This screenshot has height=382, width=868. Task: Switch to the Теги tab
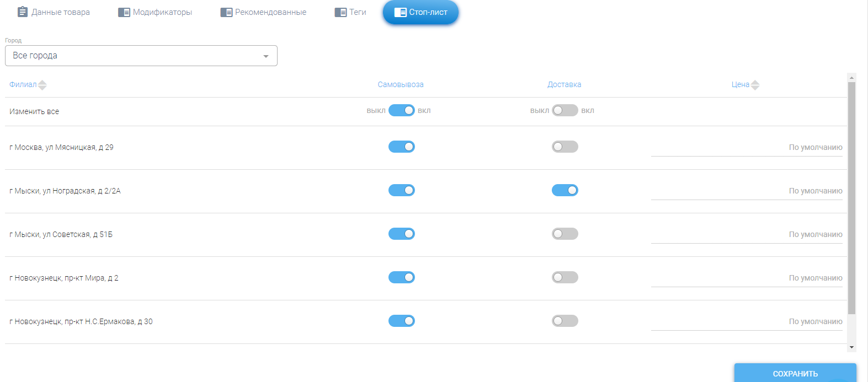[x=357, y=12]
